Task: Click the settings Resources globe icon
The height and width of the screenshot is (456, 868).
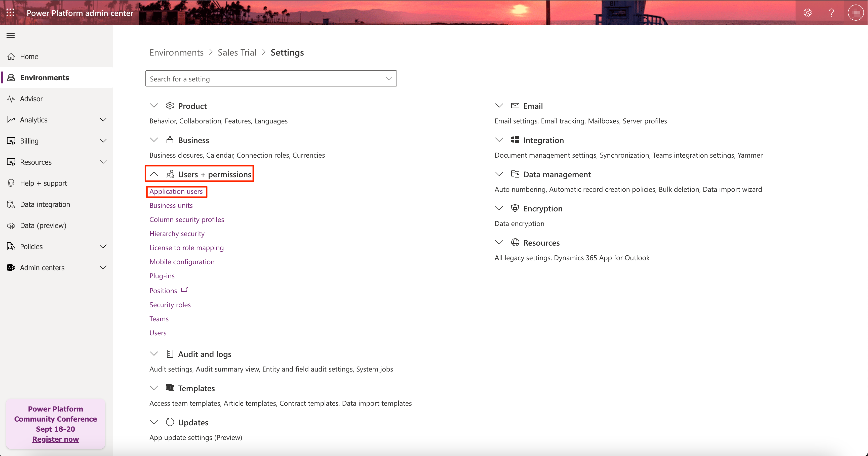Action: point(515,243)
